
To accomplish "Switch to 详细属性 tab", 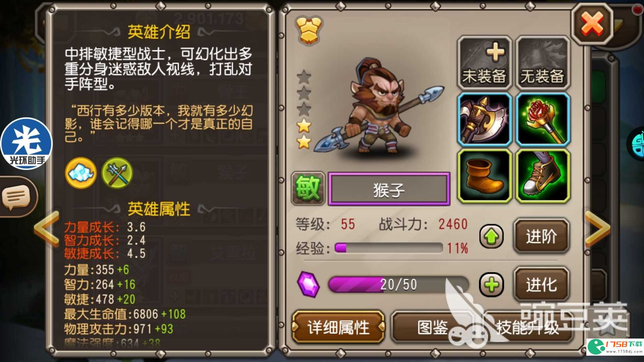I will tap(338, 327).
